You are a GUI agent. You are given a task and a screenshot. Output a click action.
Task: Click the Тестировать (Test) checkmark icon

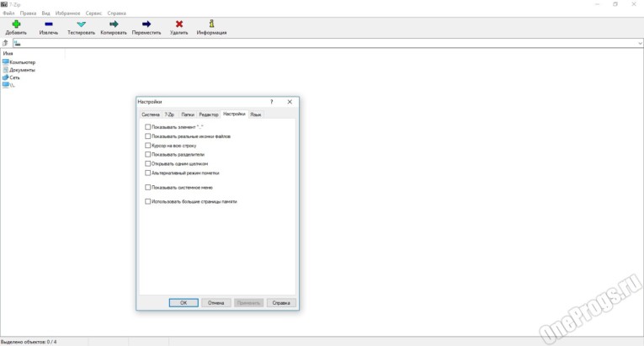[x=81, y=24]
